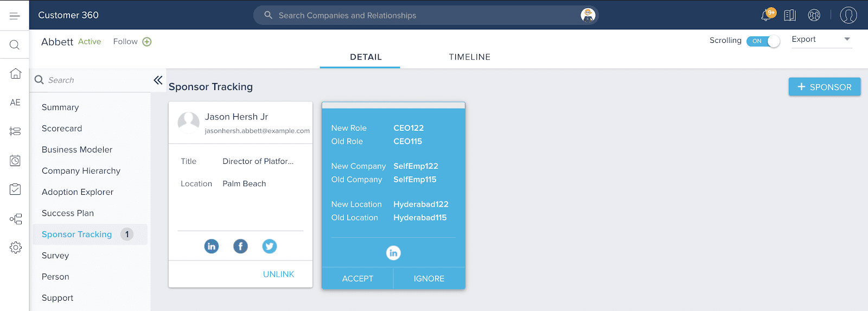Click the user profile icon top right

[848, 15]
